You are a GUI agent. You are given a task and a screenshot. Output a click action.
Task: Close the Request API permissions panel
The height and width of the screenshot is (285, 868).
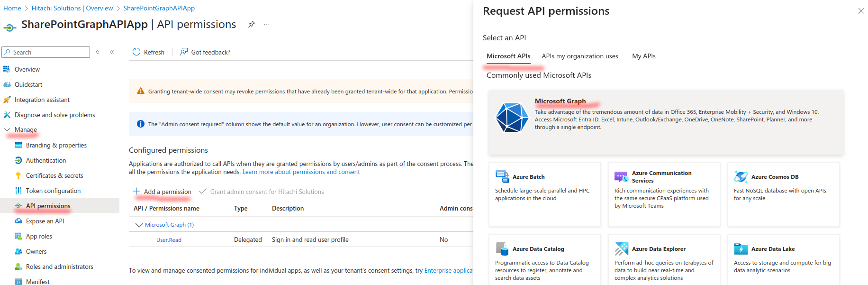(x=861, y=11)
